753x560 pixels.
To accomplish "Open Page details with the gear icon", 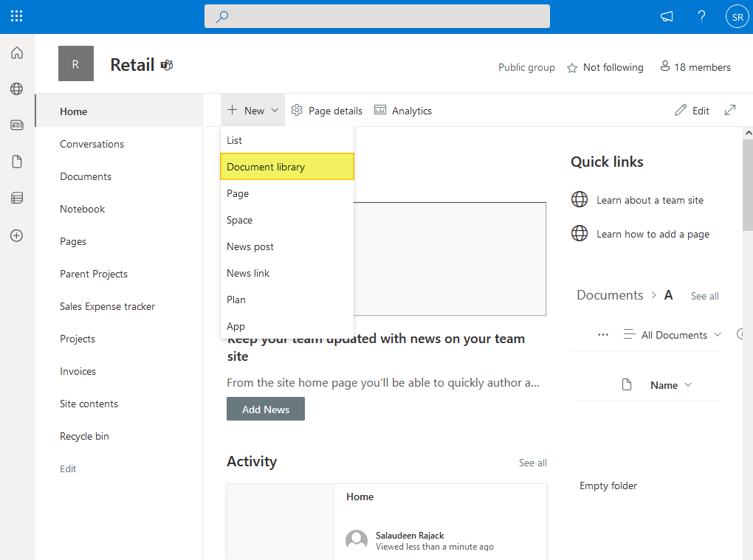I will tap(326, 110).
